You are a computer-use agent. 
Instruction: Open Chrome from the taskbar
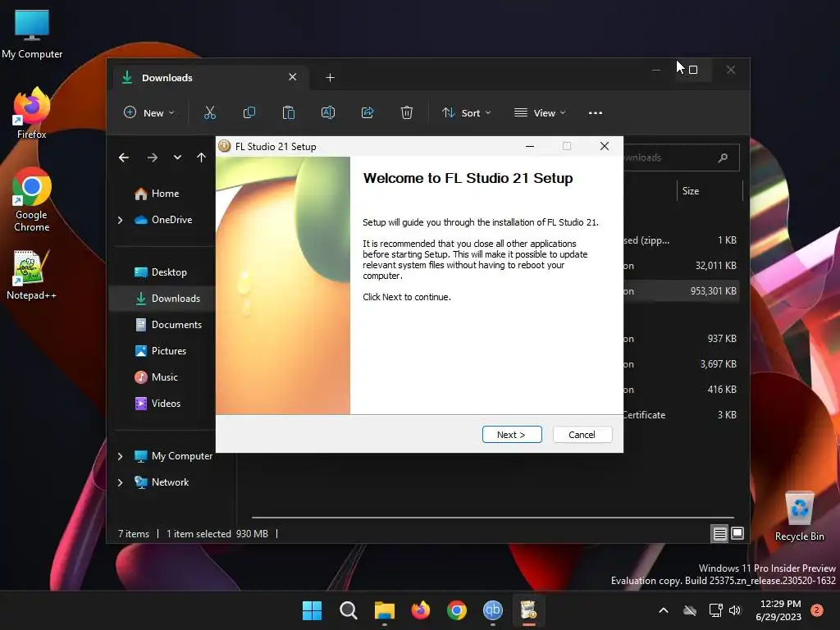(457, 610)
